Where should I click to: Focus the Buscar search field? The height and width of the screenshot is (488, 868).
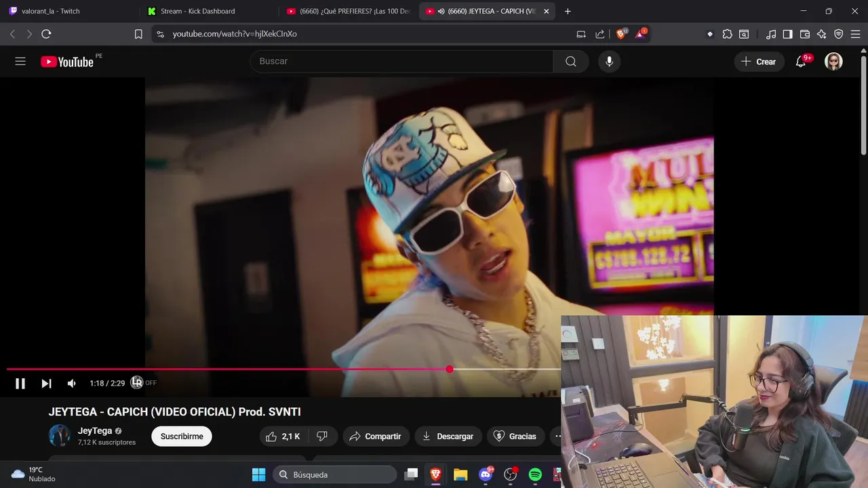401,61
